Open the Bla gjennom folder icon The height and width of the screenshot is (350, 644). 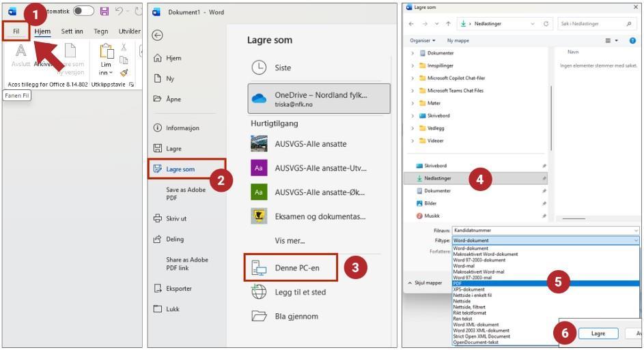point(260,317)
